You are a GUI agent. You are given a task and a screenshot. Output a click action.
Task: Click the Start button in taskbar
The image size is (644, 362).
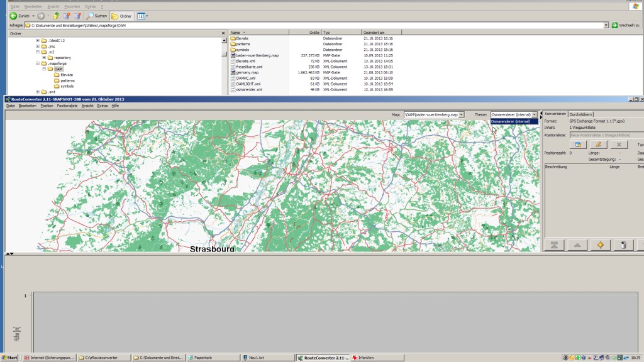click(x=10, y=358)
